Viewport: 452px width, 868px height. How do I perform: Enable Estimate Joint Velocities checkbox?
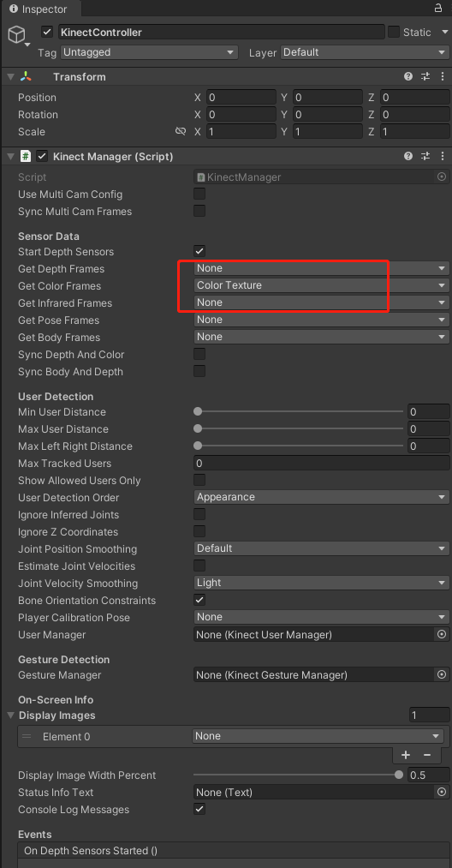point(199,566)
